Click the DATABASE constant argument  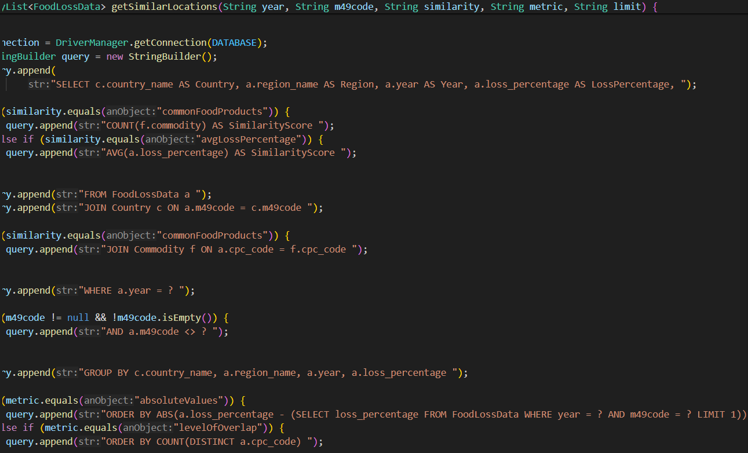pos(234,42)
